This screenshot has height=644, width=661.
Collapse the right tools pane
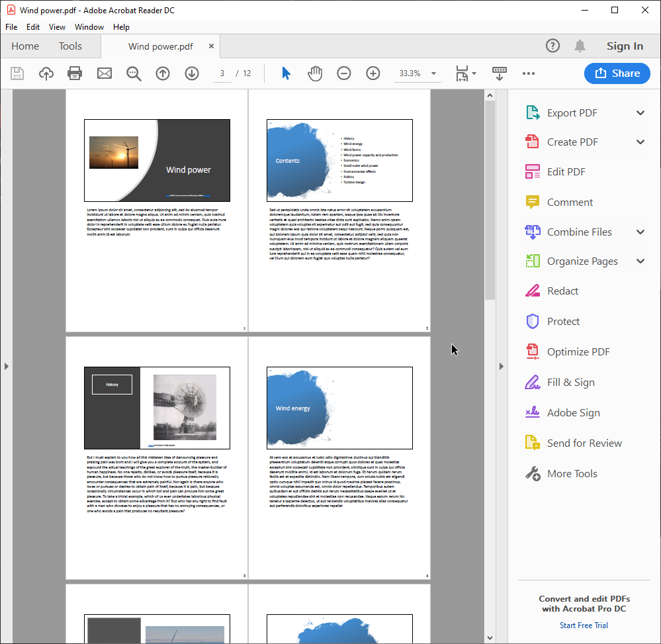click(501, 366)
